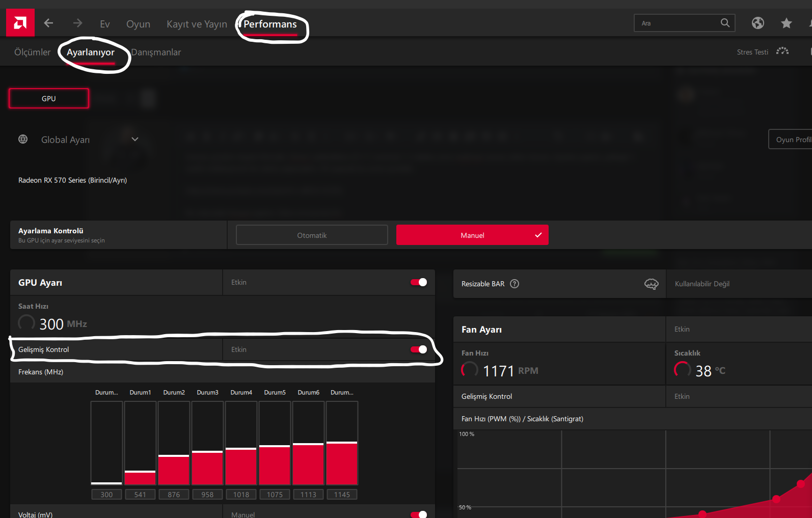Click the AMD logo home icon
This screenshot has width=812, height=518.
pyautogui.click(x=20, y=23)
